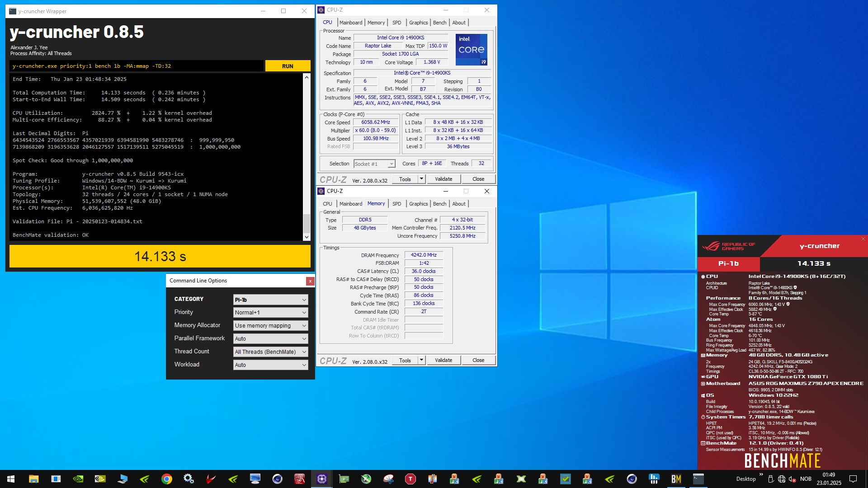Open the gears settings app in taskbar

[x=189, y=479]
